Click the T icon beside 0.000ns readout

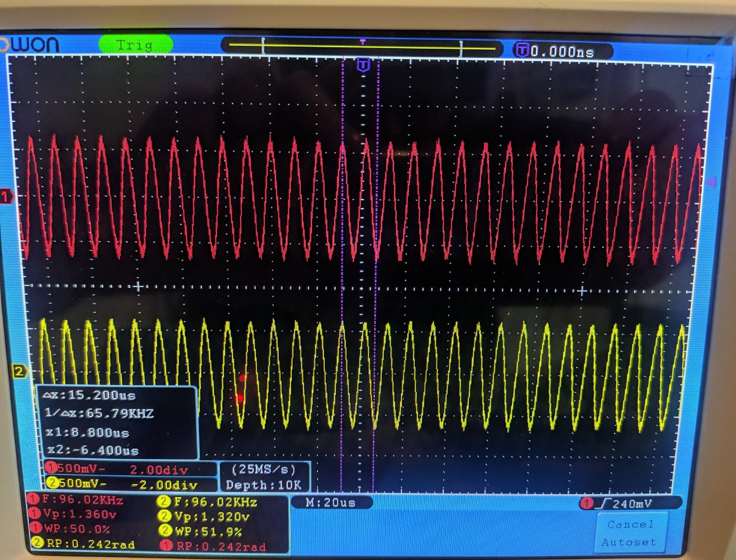point(522,51)
